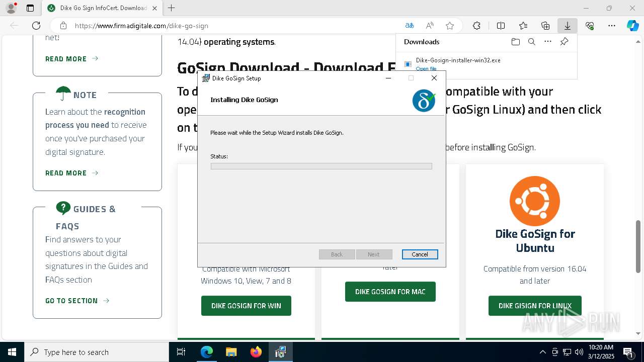The height and width of the screenshot is (362, 644).
Task: View site information lock icon
Action: click(x=63, y=26)
